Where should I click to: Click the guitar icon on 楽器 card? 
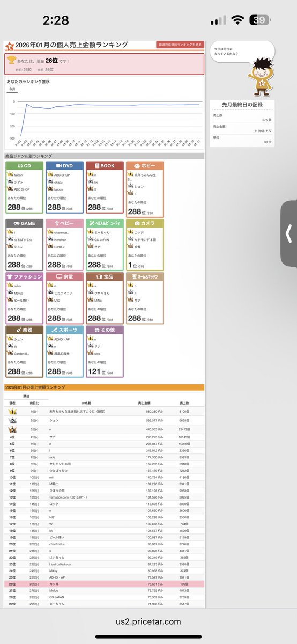[20, 330]
